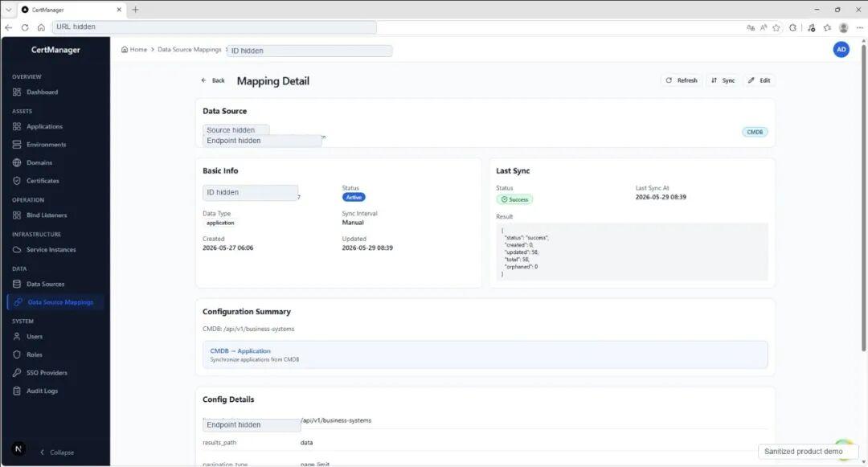This screenshot has width=868, height=467.
Task: Click the browser back arrow
Action: point(9,27)
